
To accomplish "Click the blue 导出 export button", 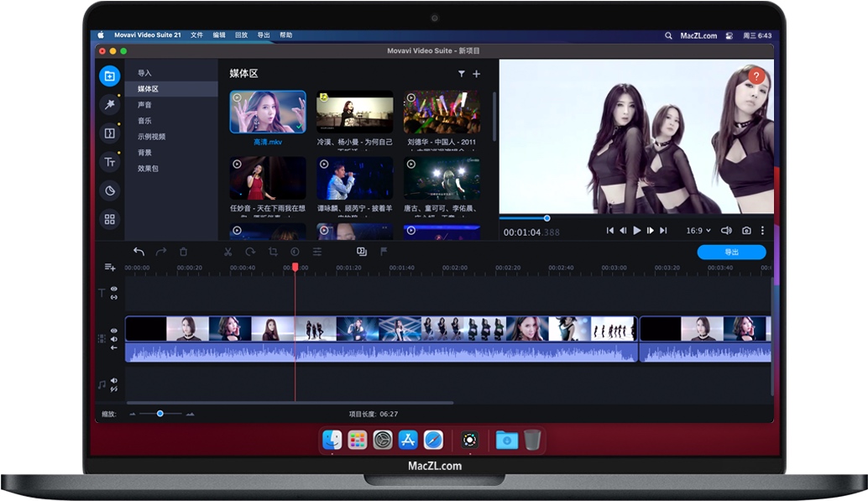I will tap(731, 251).
